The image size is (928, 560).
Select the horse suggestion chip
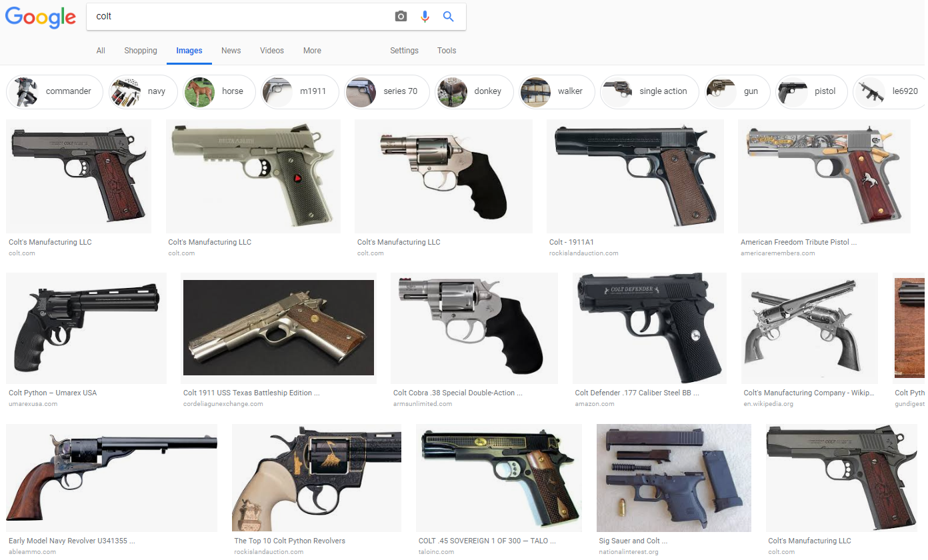(x=219, y=91)
